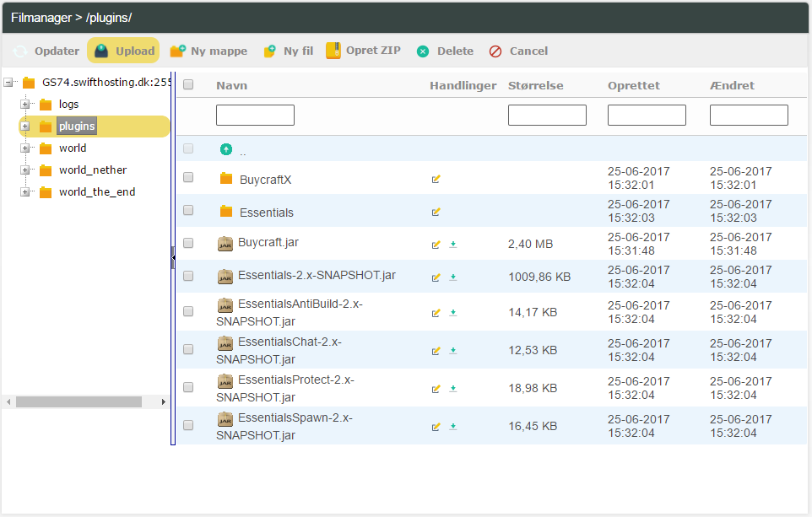
Task: Click Opret ZIP to create archive
Action: [363, 51]
